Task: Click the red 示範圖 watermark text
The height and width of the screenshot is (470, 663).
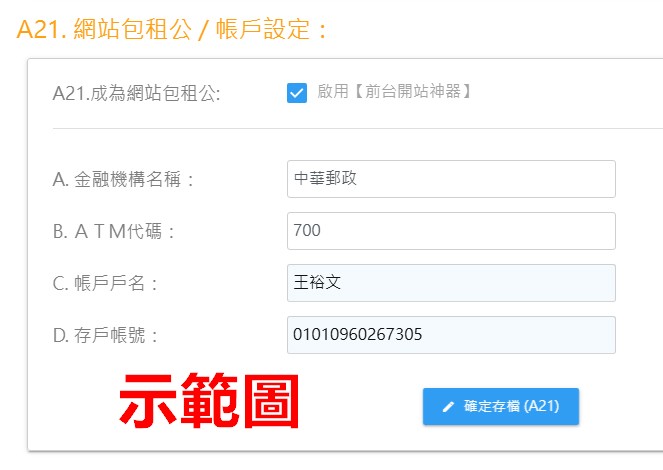Action: [209, 401]
